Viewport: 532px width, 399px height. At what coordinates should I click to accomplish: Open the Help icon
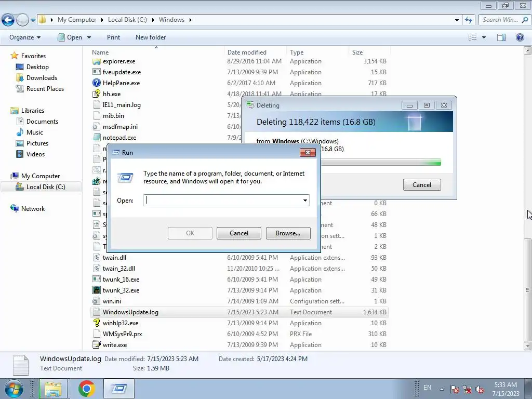[520, 37]
